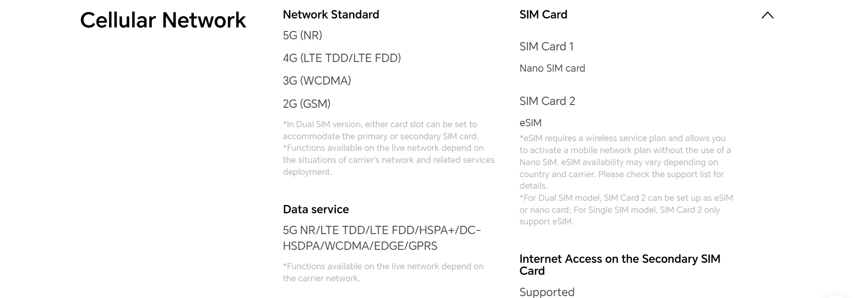Click the Cellular Network section title
Viewport: 868px width, 298px height.
pyautogui.click(x=163, y=20)
